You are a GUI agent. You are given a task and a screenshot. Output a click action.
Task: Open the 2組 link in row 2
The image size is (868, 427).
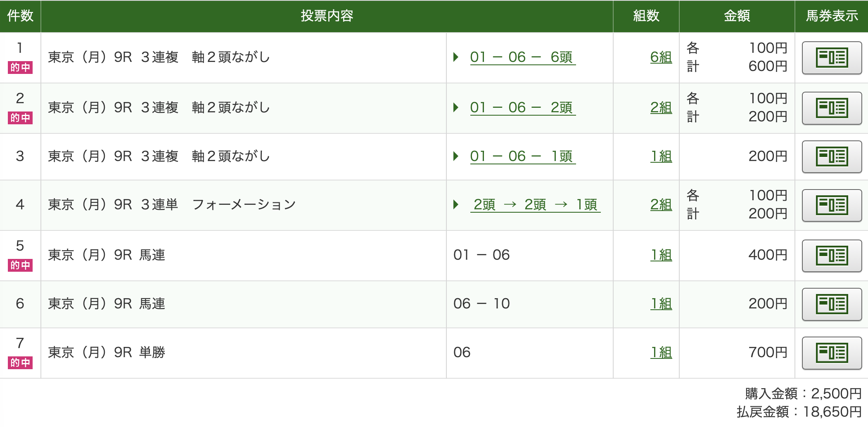coord(661,108)
